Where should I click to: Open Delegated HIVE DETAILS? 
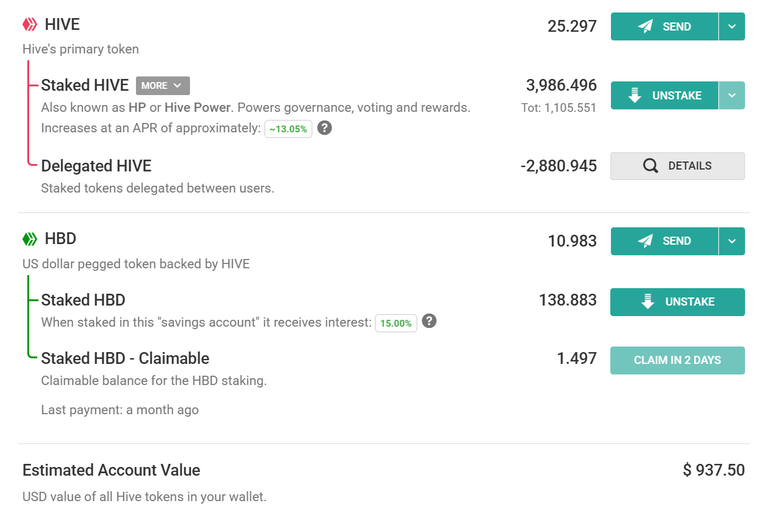pyautogui.click(x=677, y=166)
